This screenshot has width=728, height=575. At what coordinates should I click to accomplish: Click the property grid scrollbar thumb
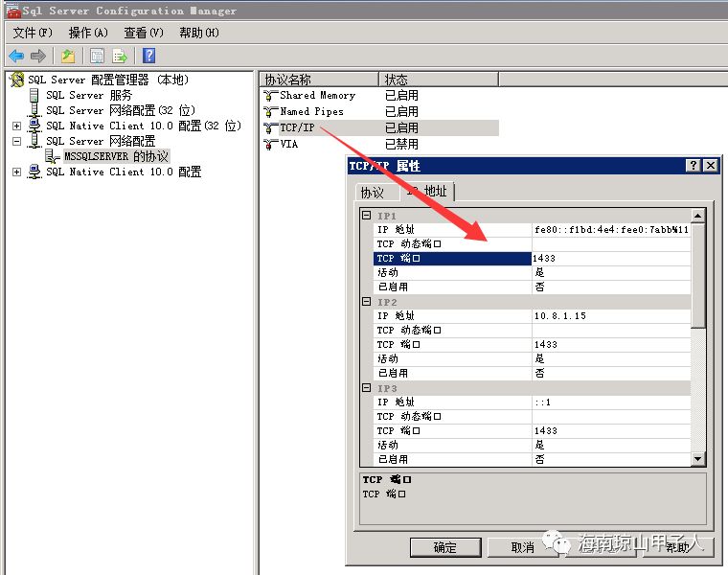[x=697, y=275]
